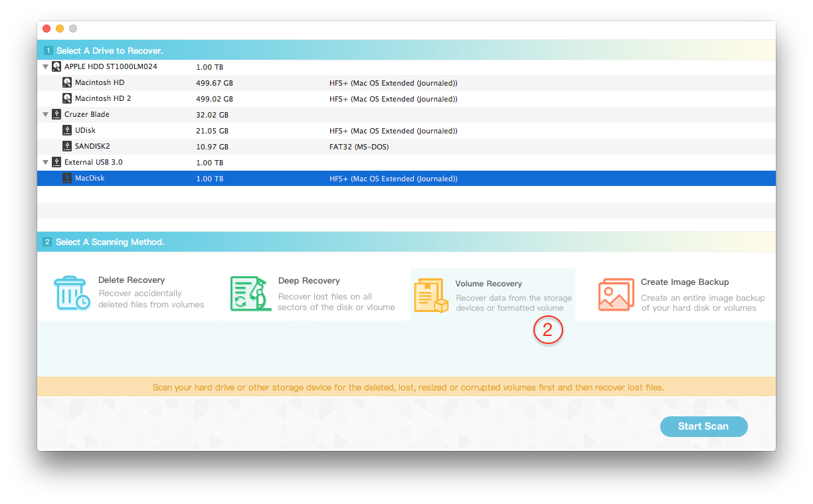Click the 'Select A Scanning Method.' header
This screenshot has width=813, height=504.
tap(110, 242)
